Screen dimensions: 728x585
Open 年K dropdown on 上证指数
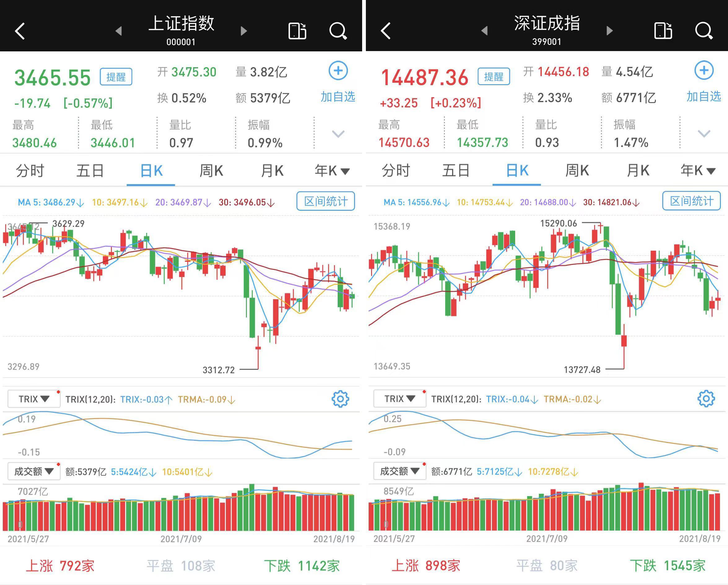tap(332, 171)
